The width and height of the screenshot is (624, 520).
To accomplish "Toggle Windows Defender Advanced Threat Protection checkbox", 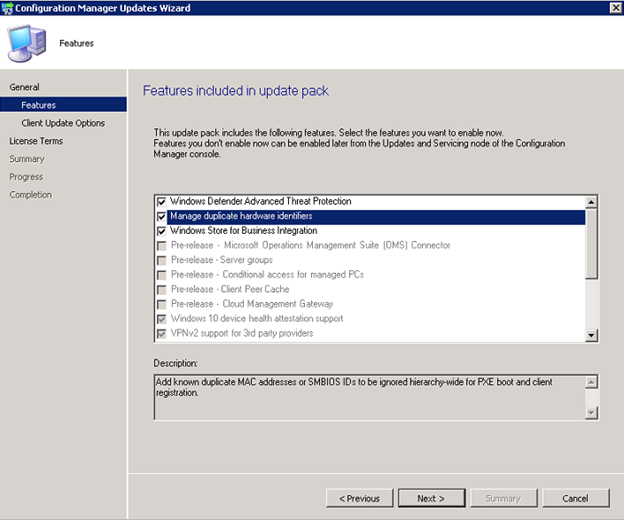I will click(x=161, y=202).
